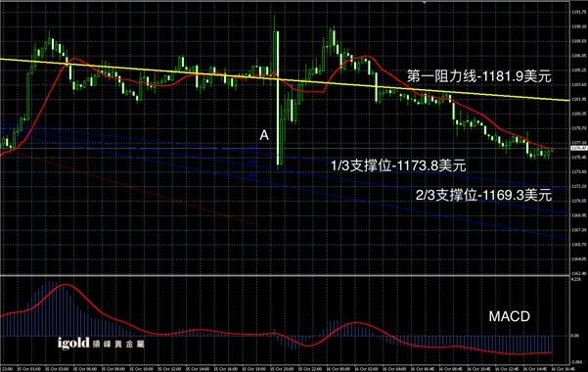Click the letter A marker label

264,135
